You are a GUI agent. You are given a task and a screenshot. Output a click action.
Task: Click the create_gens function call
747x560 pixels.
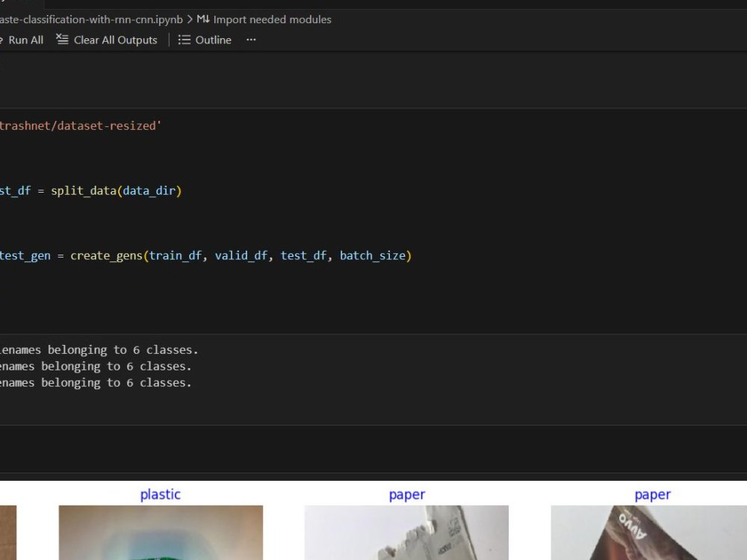pyautogui.click(x=106, y=255)
